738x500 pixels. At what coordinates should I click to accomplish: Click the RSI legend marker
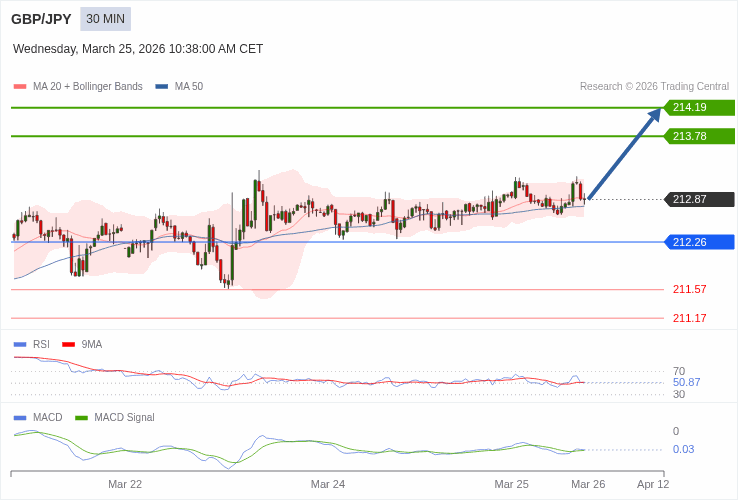[20, 345]
